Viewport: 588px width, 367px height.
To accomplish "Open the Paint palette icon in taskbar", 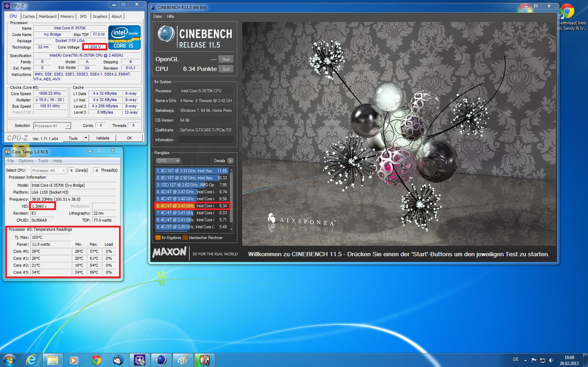I will pos(183,360).
